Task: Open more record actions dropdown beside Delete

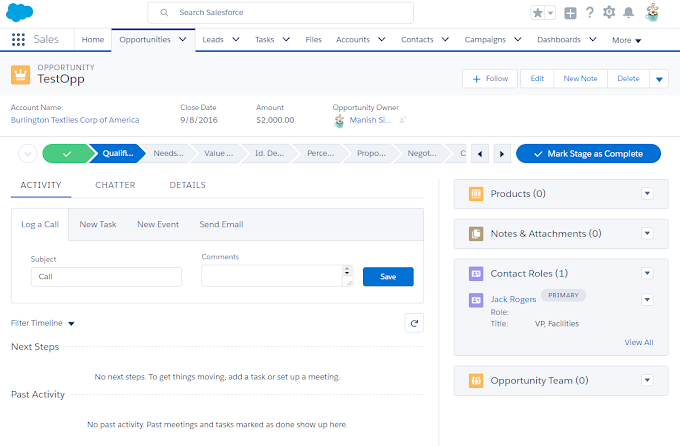Action: [659, 79]
